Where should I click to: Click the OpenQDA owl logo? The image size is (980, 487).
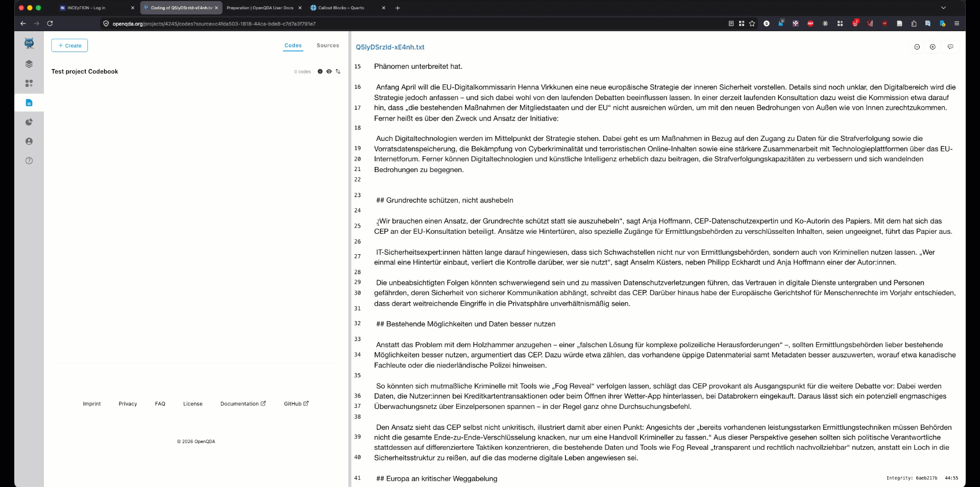(x=29, y=43)
